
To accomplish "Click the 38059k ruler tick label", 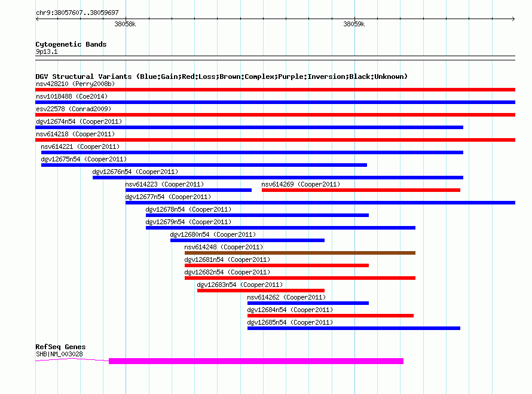I will pyautogui.click(x=354, y=24).
